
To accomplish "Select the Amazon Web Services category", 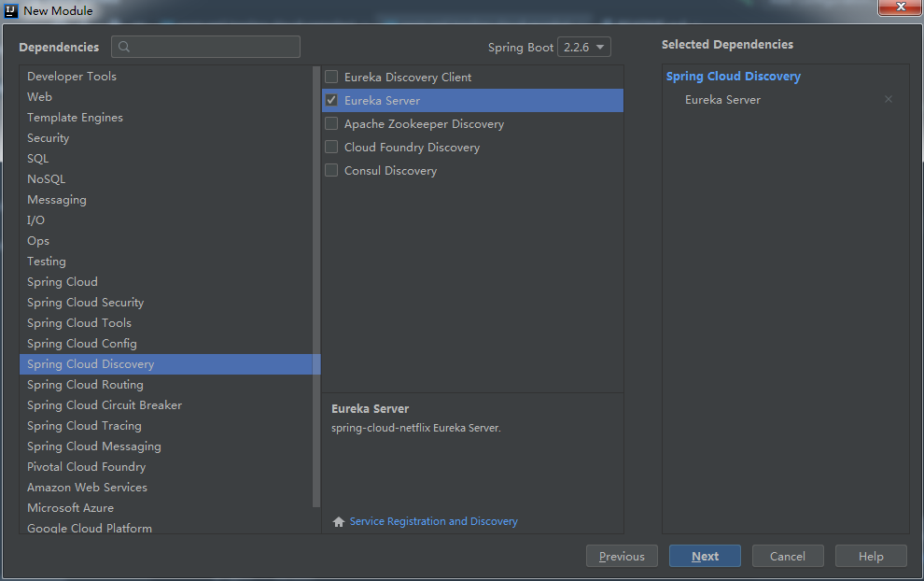I will pos(87,487).
